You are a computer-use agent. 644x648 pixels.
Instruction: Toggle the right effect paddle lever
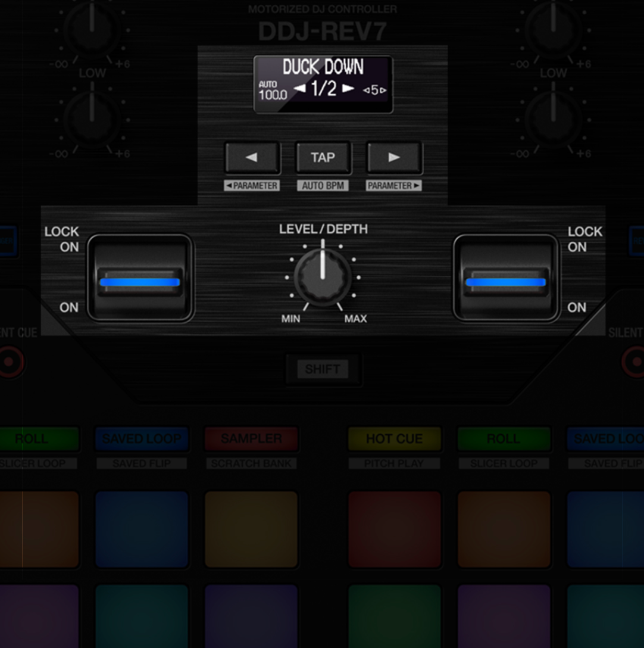[506, 279]
